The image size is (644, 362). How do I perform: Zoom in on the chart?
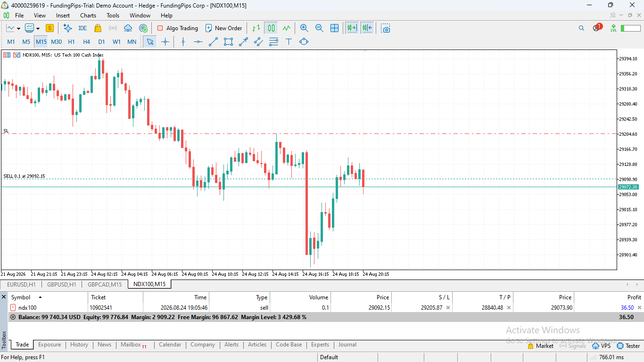pyautogui.click(x=304, y=28)
